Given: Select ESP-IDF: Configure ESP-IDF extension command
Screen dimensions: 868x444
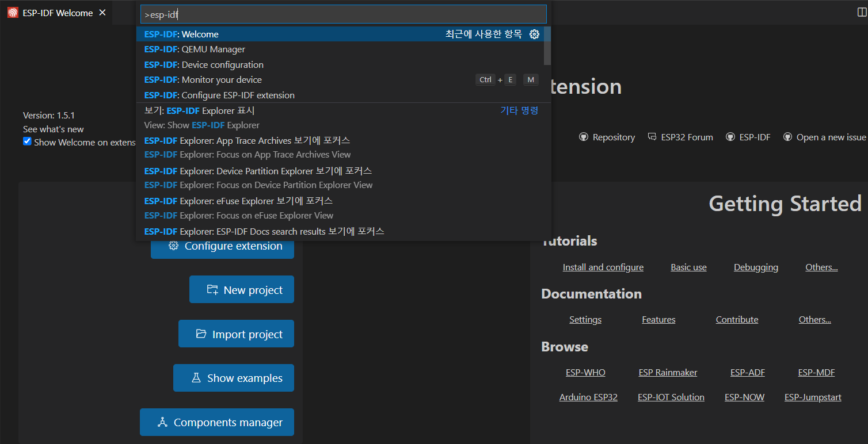Looking at the screenshot, I should pos(340,95).
